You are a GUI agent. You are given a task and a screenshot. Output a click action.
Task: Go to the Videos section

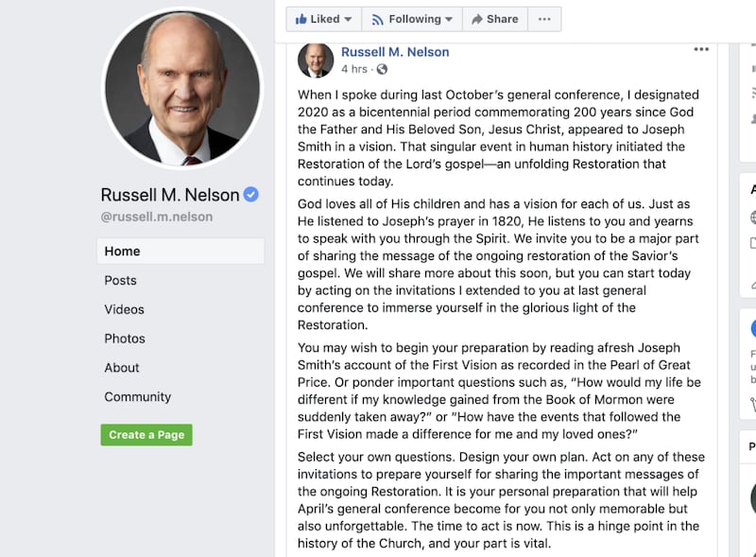[125, 309]
